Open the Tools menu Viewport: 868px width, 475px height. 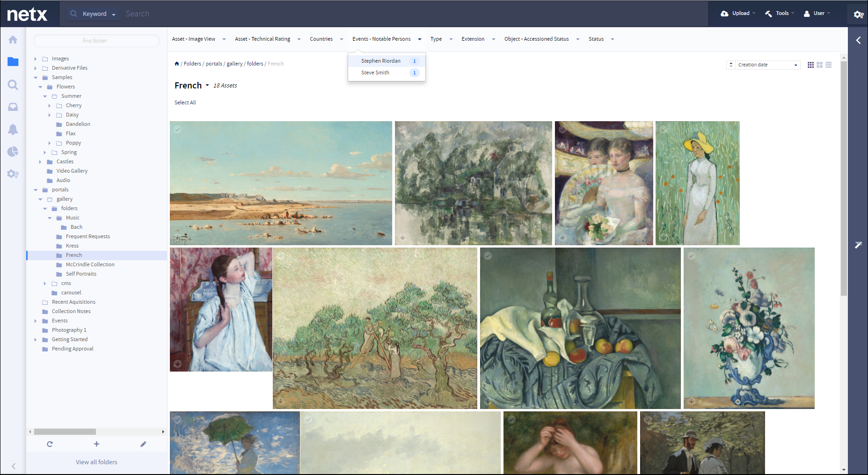coord(780,14)
